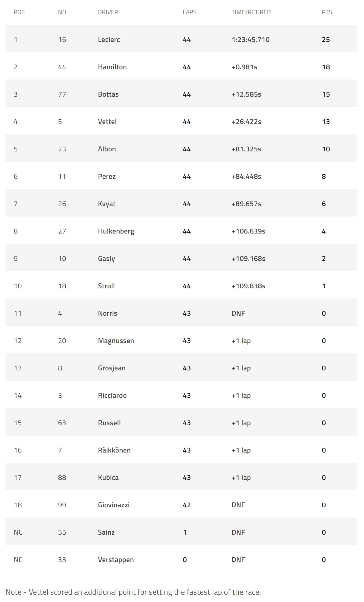Click the POS column header abbreviation

[x=19, y=12]
